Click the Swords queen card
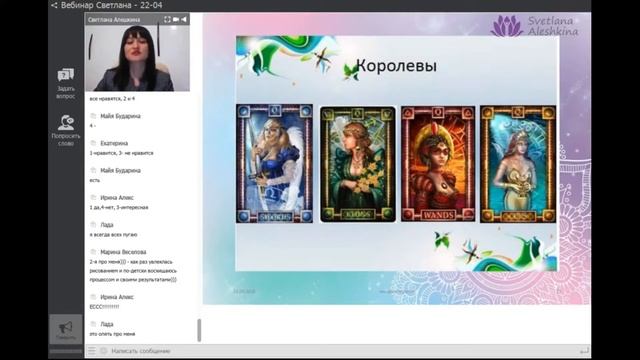Screen dimensions: 640x360 [275, 163]
